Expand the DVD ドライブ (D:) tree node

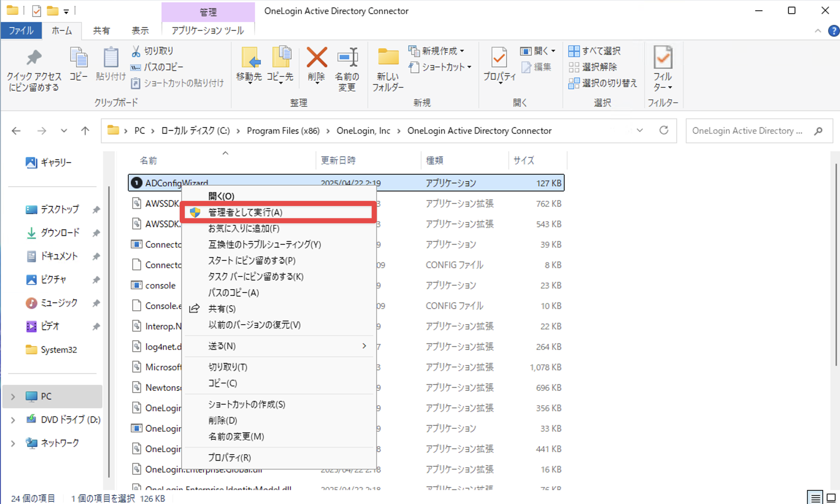click(x=13, y=420)
